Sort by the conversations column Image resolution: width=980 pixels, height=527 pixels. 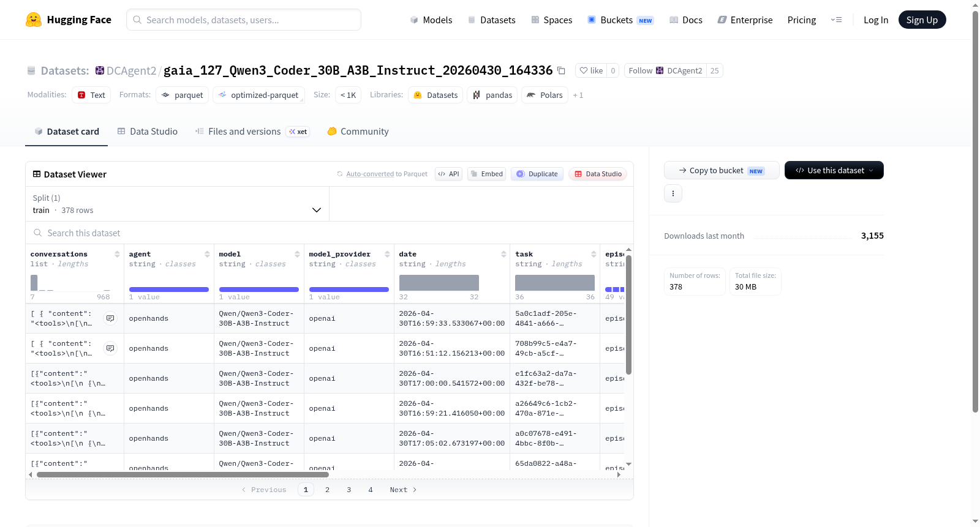click(x=117, y=254)
